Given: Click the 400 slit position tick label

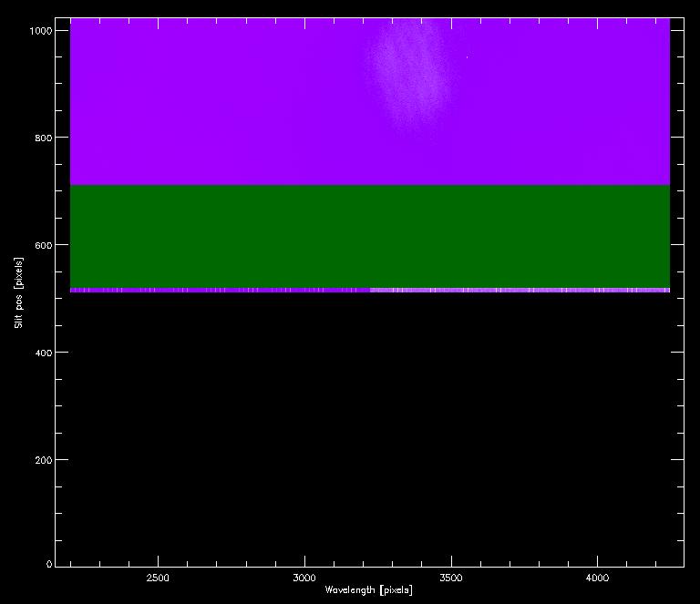Looking at the screenshot, I should 44,353.
